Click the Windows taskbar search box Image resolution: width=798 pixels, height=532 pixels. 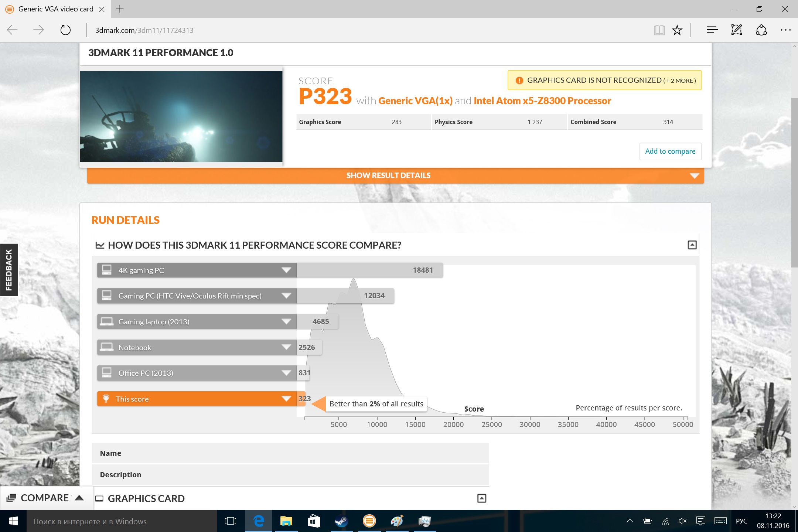122,521
